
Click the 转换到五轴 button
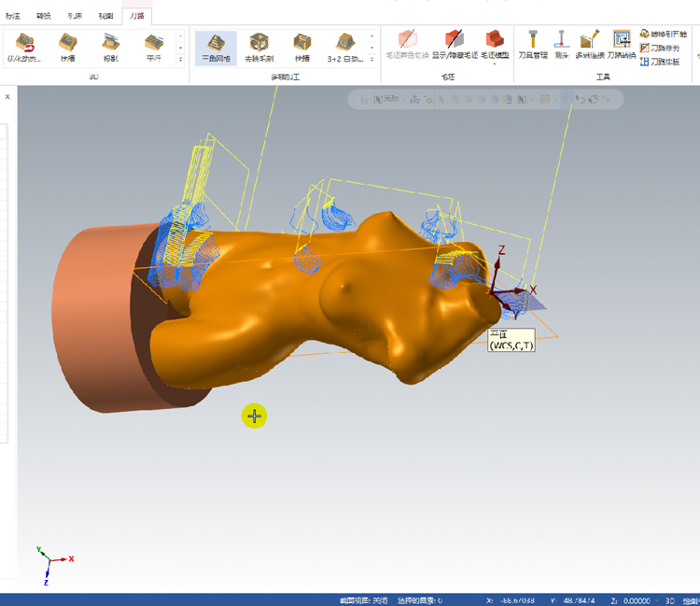pos(664,34)
